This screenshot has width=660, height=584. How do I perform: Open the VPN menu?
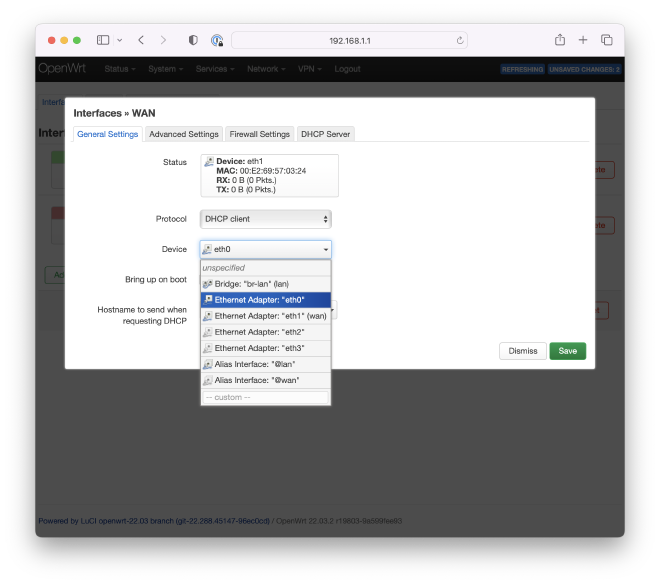tap(309, 69)
